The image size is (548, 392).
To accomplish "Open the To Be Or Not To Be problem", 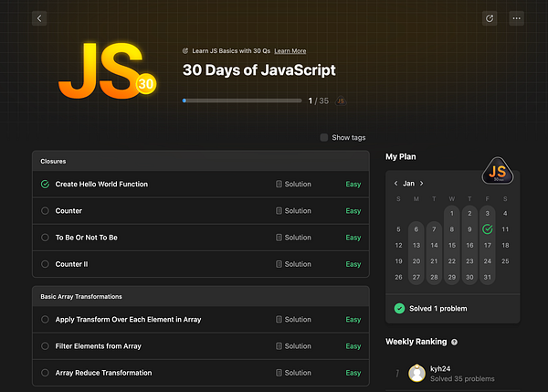I will [x=87, y=238].
